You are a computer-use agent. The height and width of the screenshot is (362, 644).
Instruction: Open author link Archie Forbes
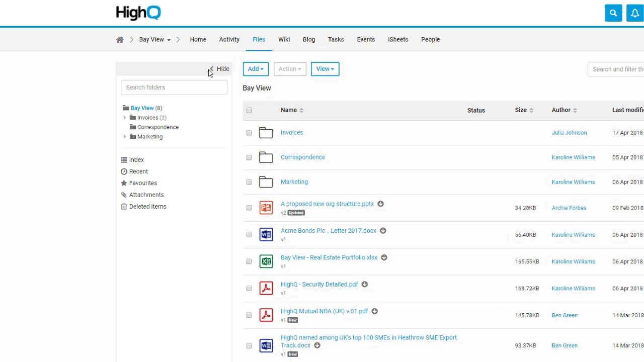click(x=569, y=208)
